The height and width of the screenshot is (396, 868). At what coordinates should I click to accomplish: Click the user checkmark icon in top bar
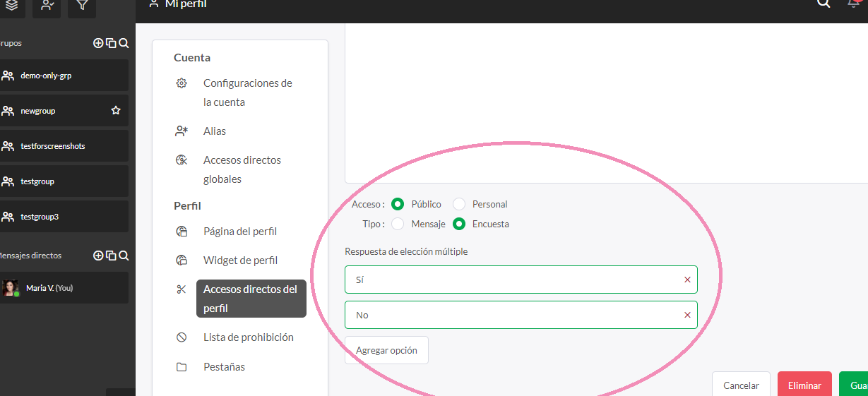coord(47,6)
